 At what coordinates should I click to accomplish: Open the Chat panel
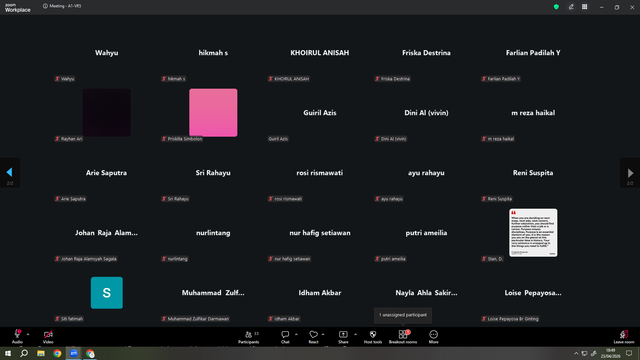[285, 337]
